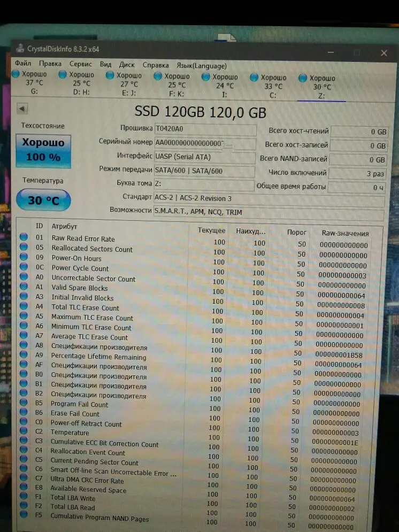Click status icon of Raw Read Error Rate

(x=24, y=237)
